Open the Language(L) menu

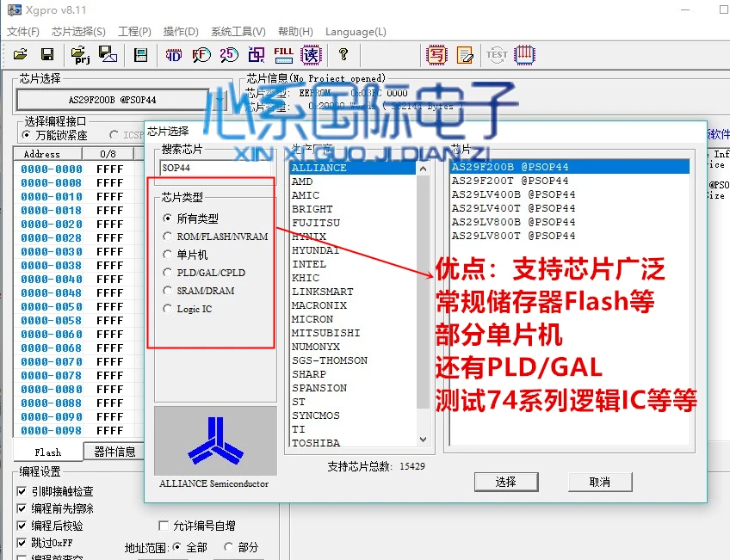tap(356, 32)
